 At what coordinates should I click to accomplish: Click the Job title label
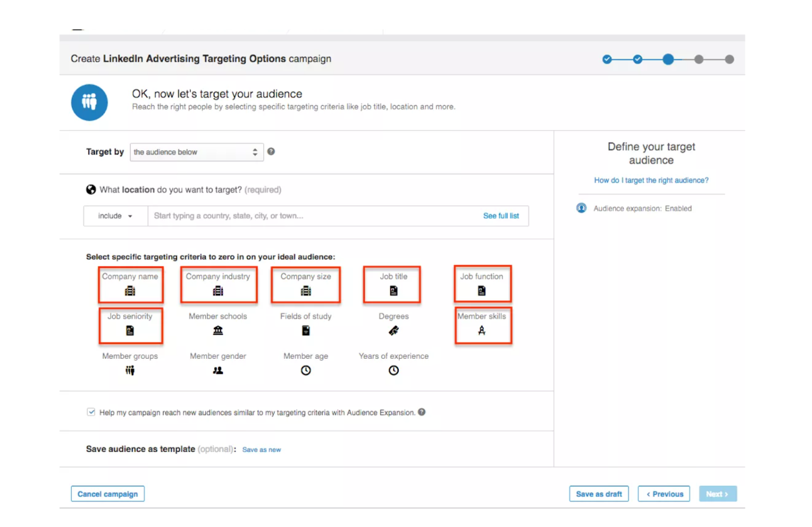point(394,276)
